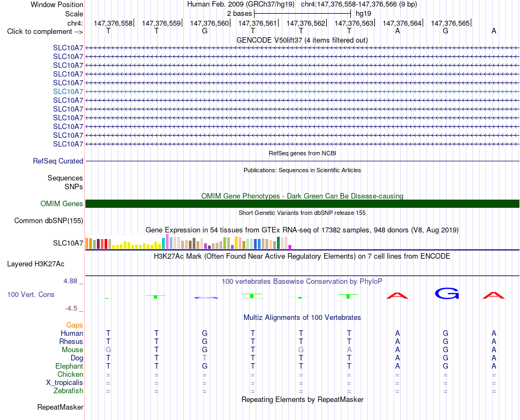Click the grey T in the Dog alignment row
520x420 pixels.
[205, 358]
